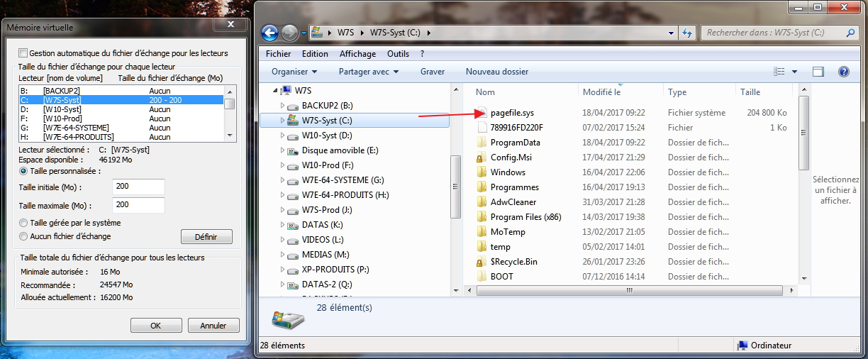
Task: Toggle the preview pane icon
Action: [x=818, y=72]
